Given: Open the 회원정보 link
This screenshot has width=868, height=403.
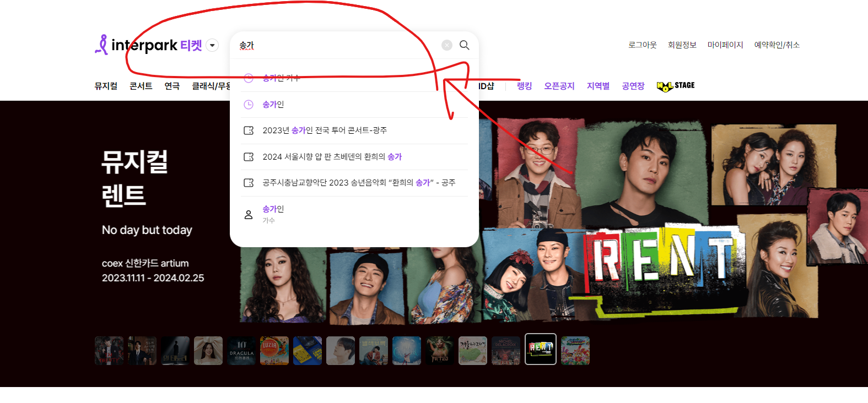Looking at the screenshot, I should 682,45.
